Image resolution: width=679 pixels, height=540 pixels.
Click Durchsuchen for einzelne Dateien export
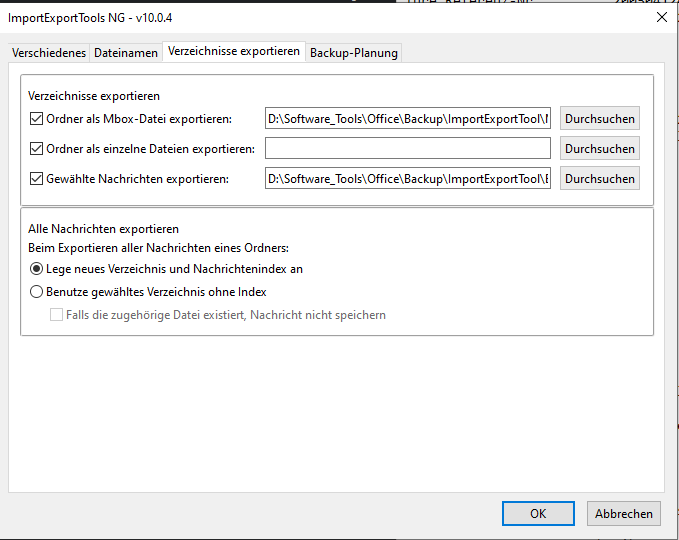599,149
